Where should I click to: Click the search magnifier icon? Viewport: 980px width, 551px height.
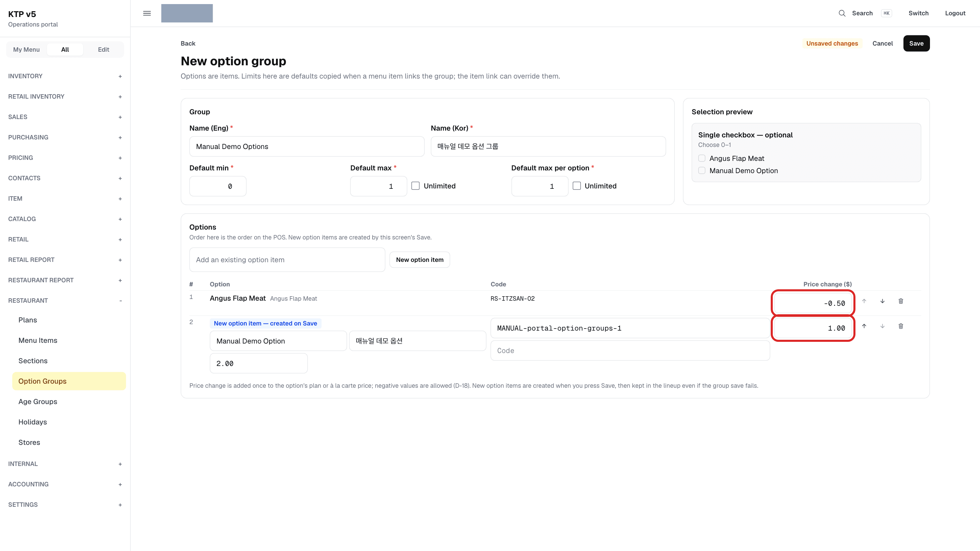842,13
